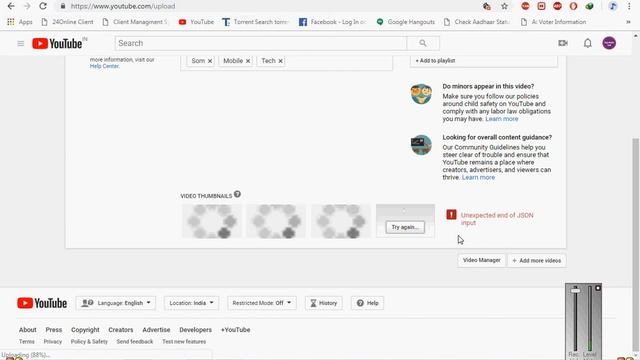The width and height of the screenshot is (640, 360).
Task: Remove the Som tag
Action: click(210, 61)
